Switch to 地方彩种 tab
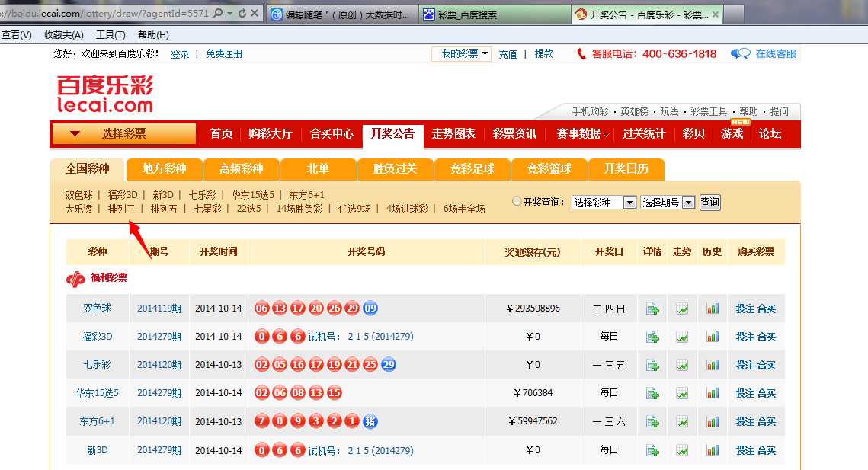 tap(165, 169)
